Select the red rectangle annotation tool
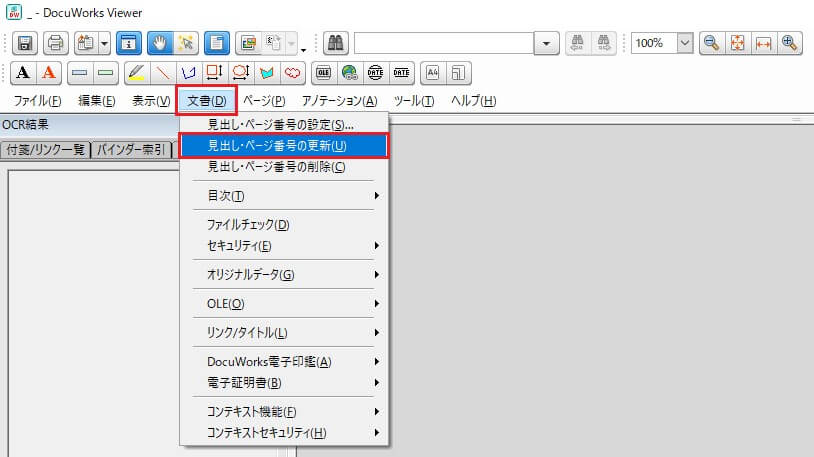 (214, 73)
